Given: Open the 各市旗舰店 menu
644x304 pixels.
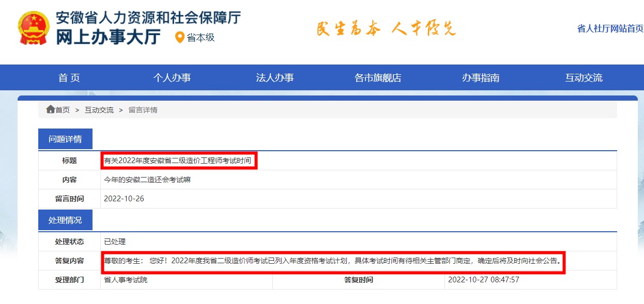Looking at the screenshot, I should coord(378,77).
